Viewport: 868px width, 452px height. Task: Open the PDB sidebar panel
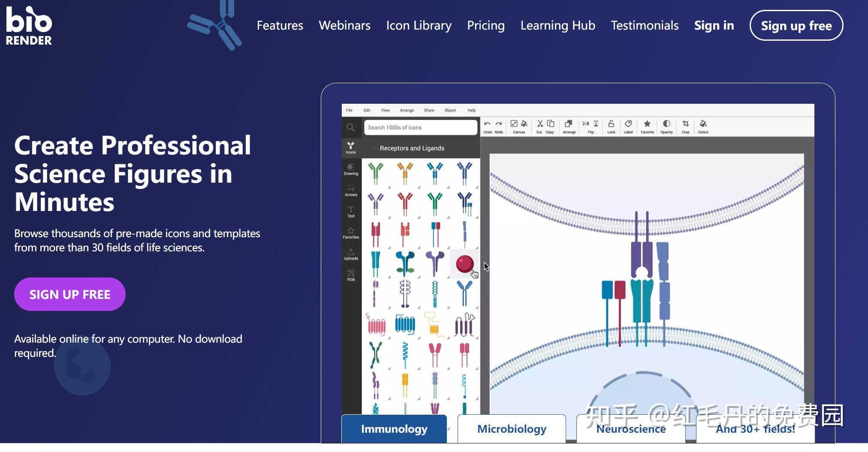pyautogui.click(x=351, y=275)
